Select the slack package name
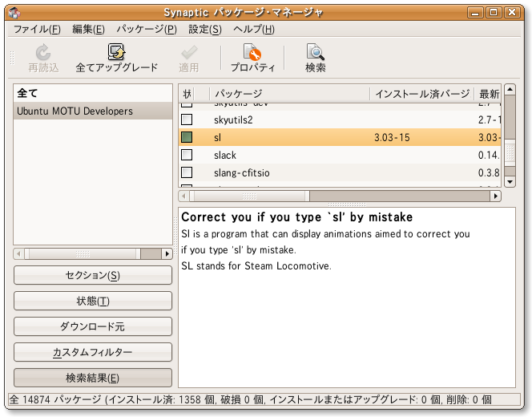The width and height of the screenshot is (532, 417). (224, 156)
